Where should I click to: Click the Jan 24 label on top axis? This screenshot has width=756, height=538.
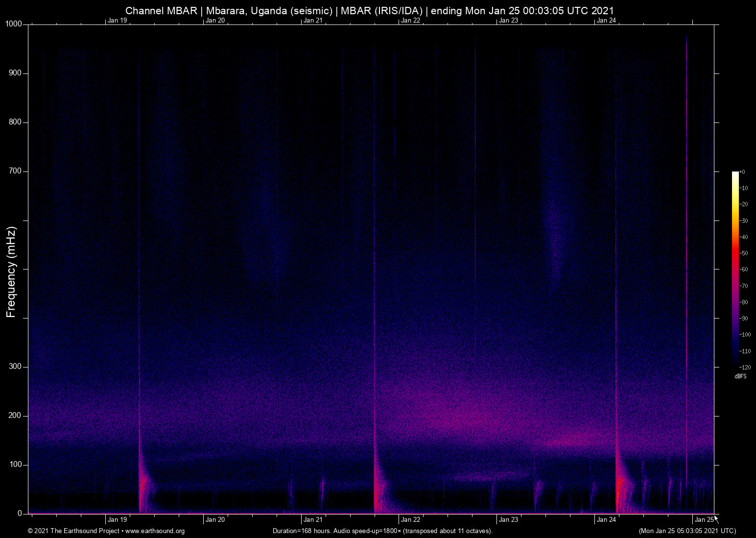click(x=606, y=21)
